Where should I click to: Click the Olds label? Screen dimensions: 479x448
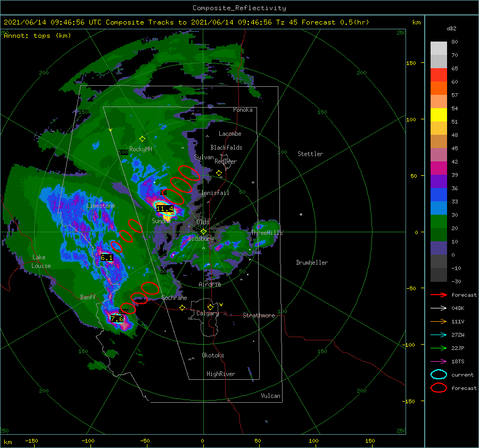pyautogui.click(x=203, y=222)
